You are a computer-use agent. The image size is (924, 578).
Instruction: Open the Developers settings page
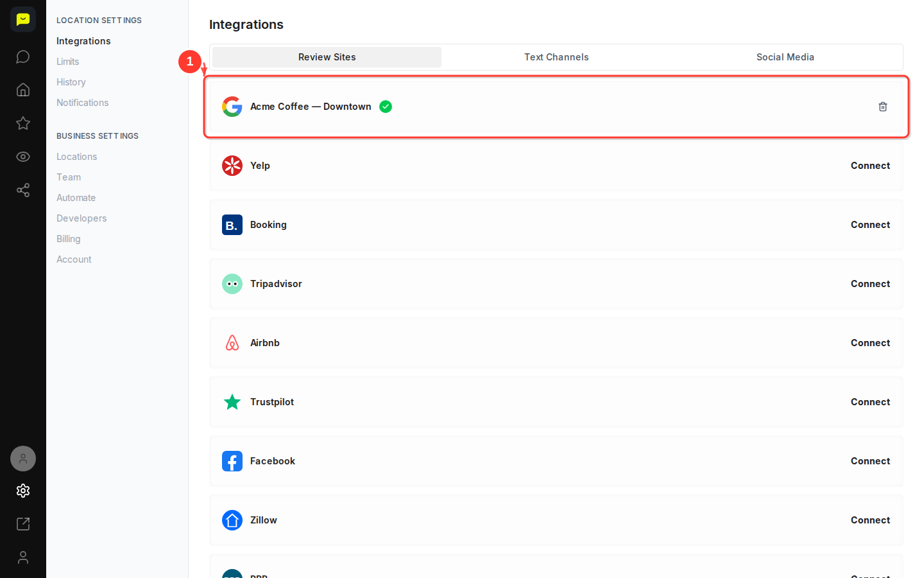coord(81,218)
